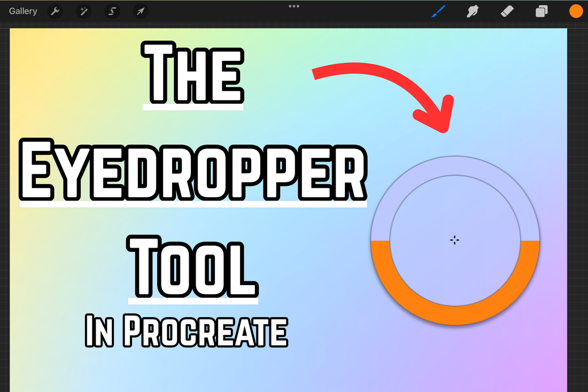Open the orange active color picker
The height and width of the screenshot is (392, 588).
click(576, 11)
